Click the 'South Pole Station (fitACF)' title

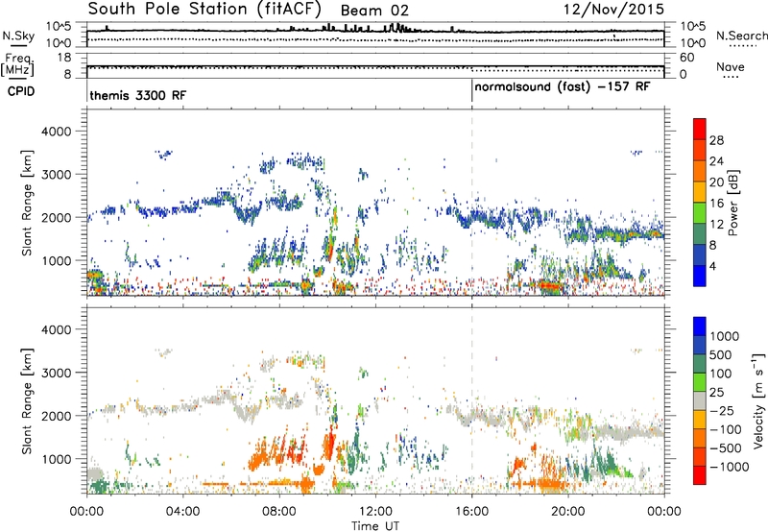(204, 9)
